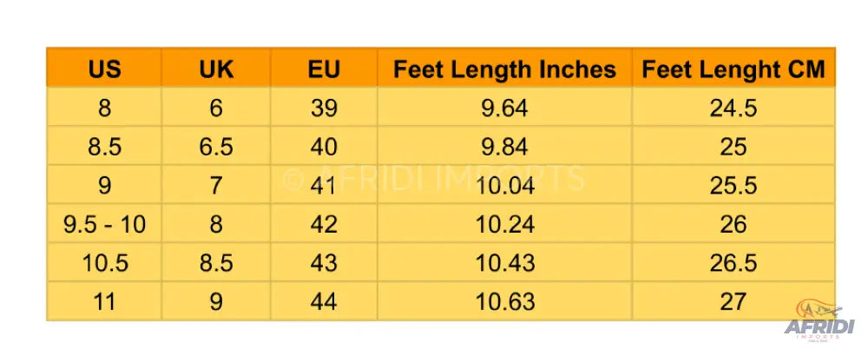Click the Feet Length Inches header
Screen dimensions: 868x356
tap(504, 69)
